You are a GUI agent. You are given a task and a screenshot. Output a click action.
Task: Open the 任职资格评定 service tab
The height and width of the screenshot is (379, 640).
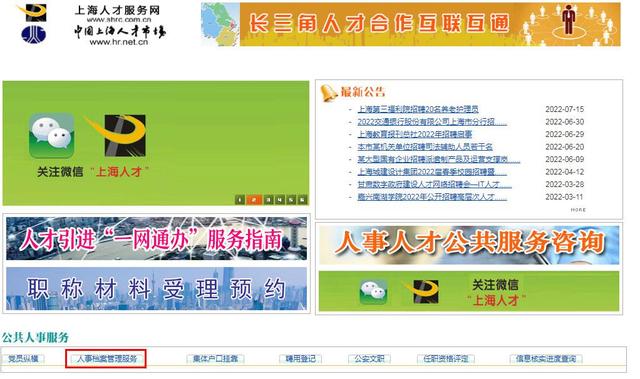(x=446, y=359)
